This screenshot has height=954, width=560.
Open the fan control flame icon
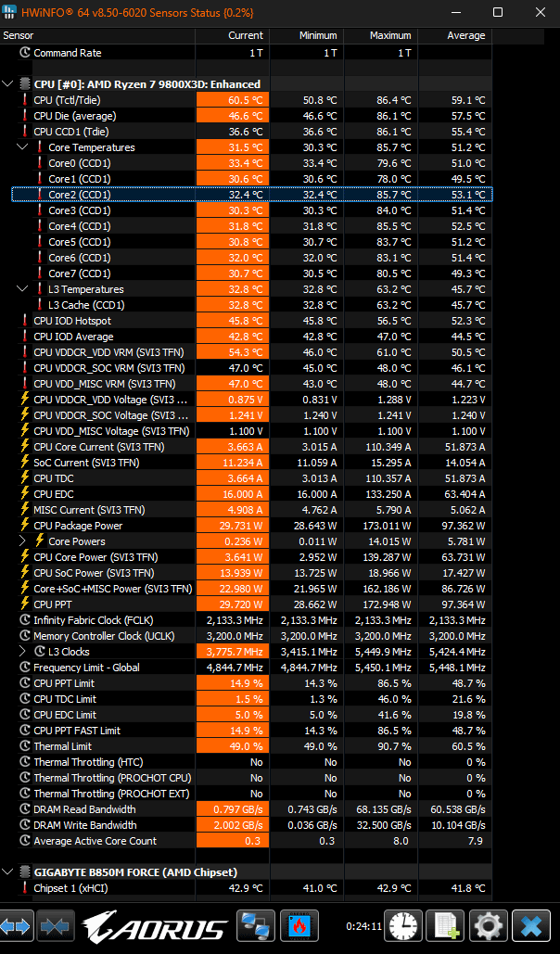point(299,926)
